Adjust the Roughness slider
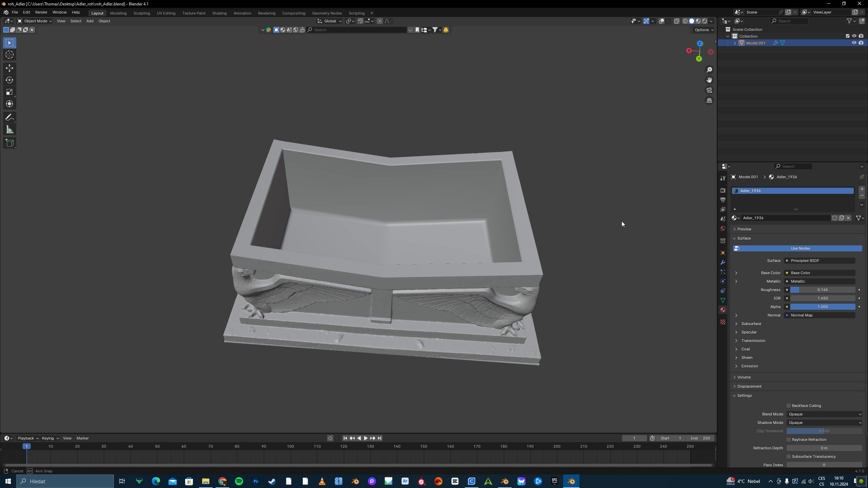This screenshot has height=488, width=868. 823,290
